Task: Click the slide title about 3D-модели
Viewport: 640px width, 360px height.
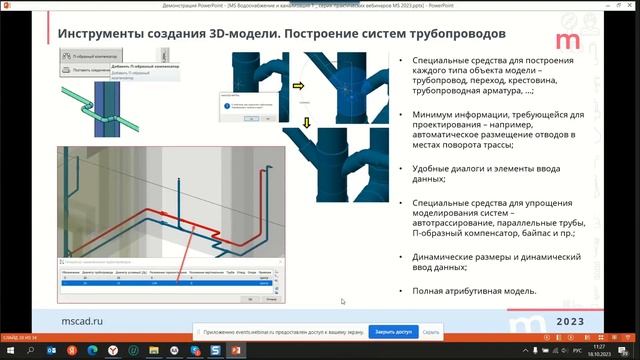Action: [x=282, y=33]
